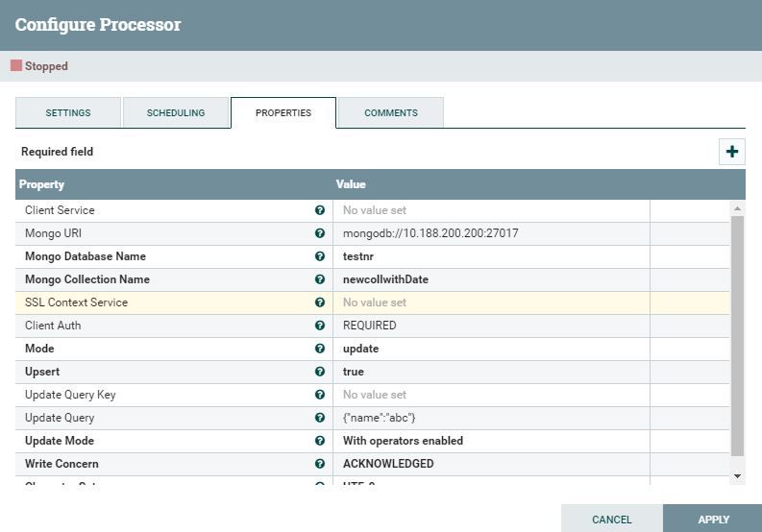The image size is (762, 532).
Task: Open Client Auth value 'REQUIRED'
Action: click(490, 326)
